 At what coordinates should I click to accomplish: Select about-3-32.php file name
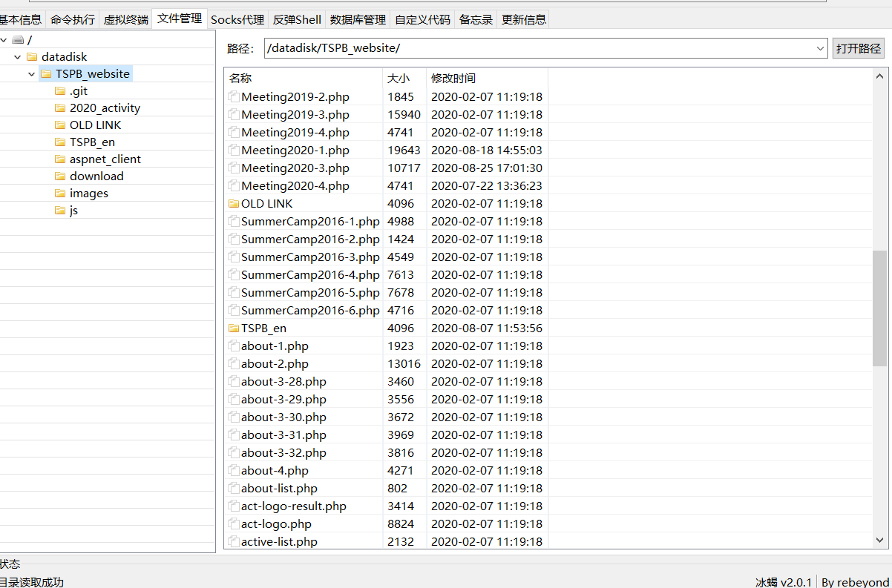(283, 452)
